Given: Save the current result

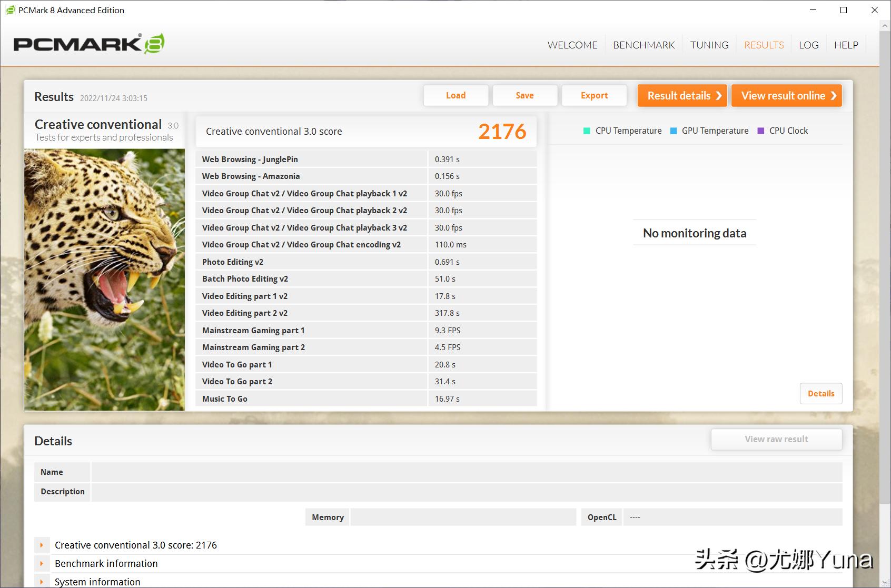Looking at the screenshot, I should 525,95.
